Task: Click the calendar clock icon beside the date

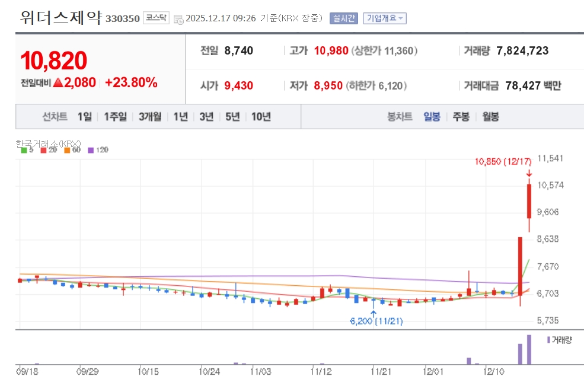Action: click(178, 20)
